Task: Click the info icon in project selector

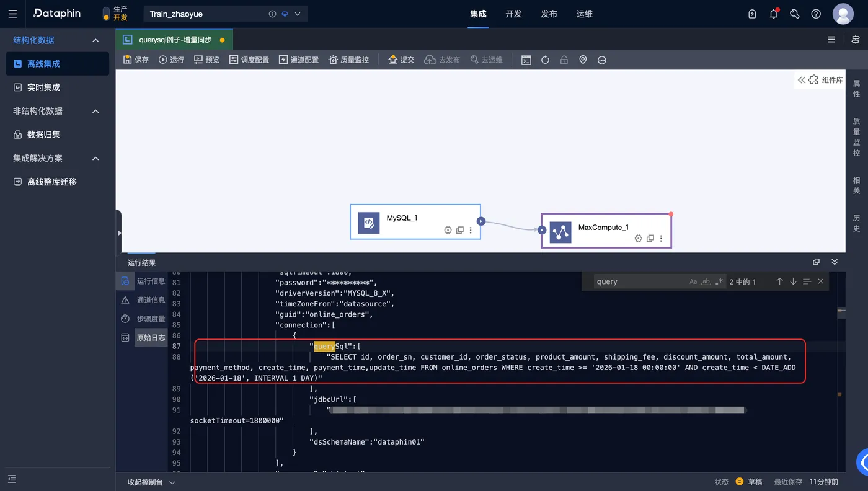Action: pos(272,14)
